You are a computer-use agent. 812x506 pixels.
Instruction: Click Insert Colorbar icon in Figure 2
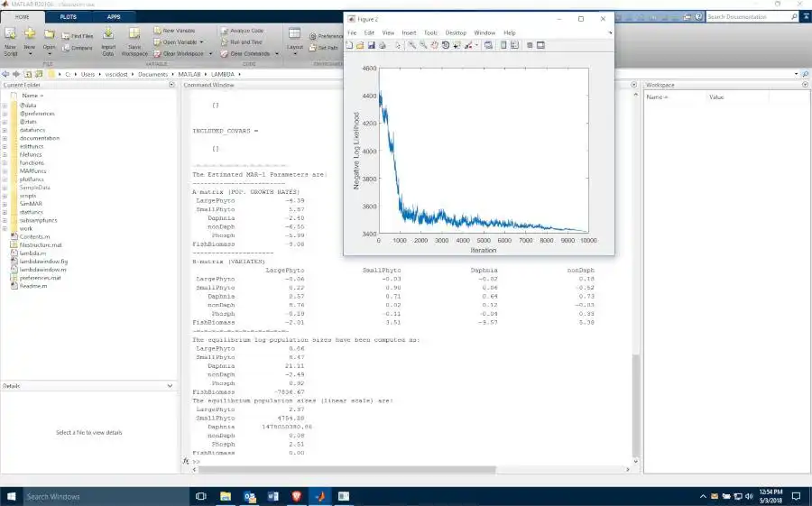503,46
